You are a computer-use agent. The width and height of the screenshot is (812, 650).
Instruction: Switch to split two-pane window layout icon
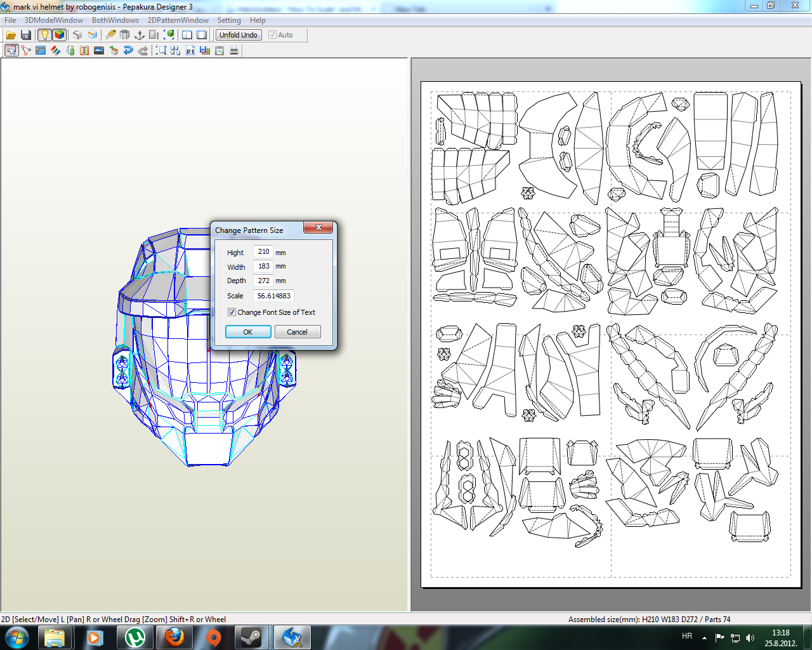(x=187, y=35)
